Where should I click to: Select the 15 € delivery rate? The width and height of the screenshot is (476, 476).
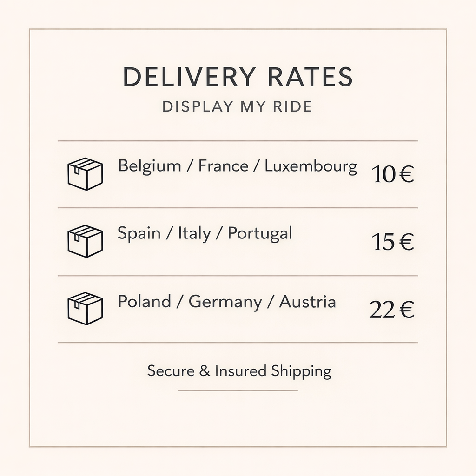coord(392,242)
